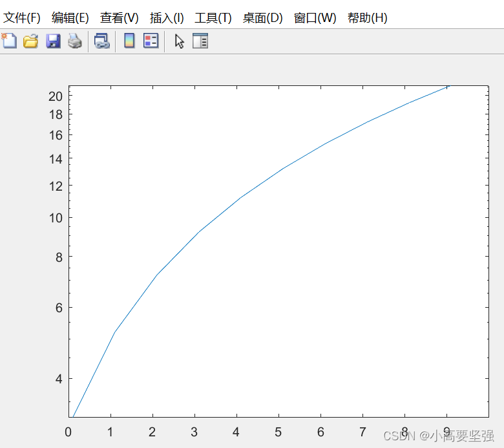This screenshot has height=448, width=504.
Task: Click the y-axis tick label 20
Action: [x=56, y=96]
